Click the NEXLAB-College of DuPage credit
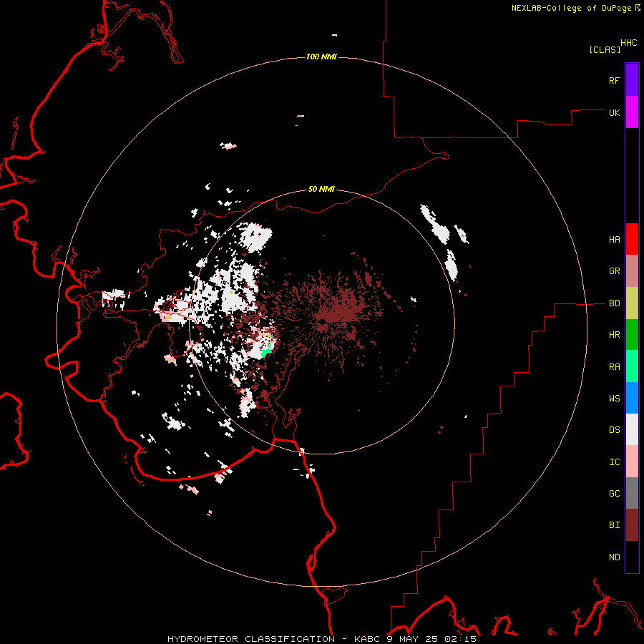Screen dimensions: 644x644 (x=571, y=8)
